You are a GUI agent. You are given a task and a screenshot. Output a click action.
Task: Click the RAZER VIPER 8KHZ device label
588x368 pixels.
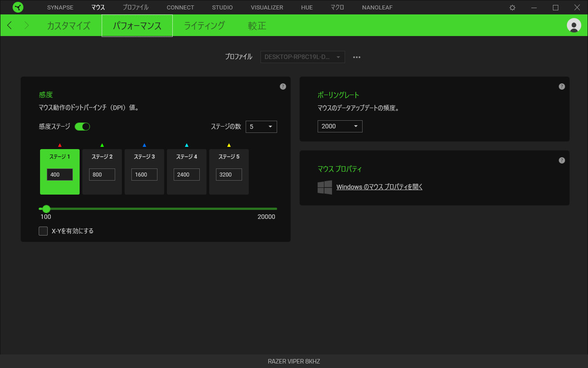click(x=294, y=361)
